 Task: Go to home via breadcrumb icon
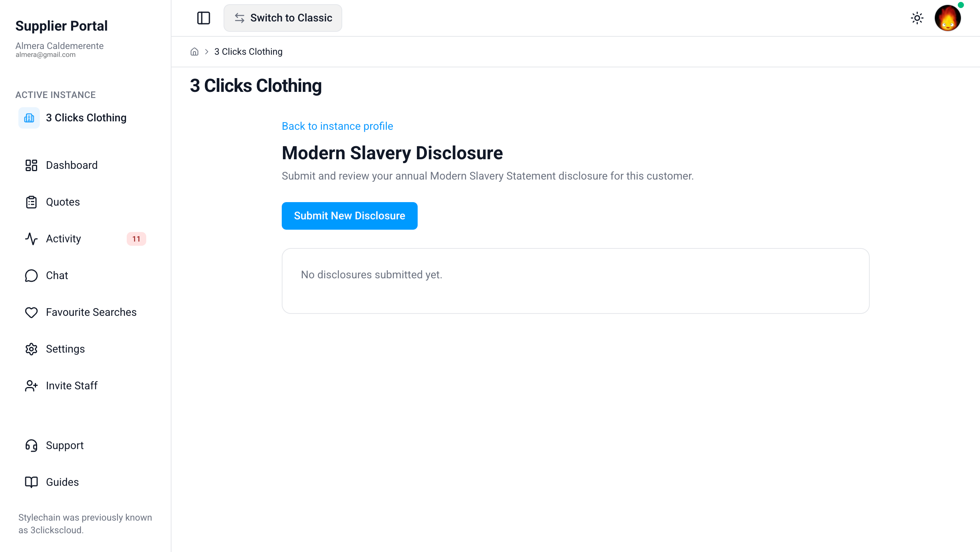click(194, 52)
